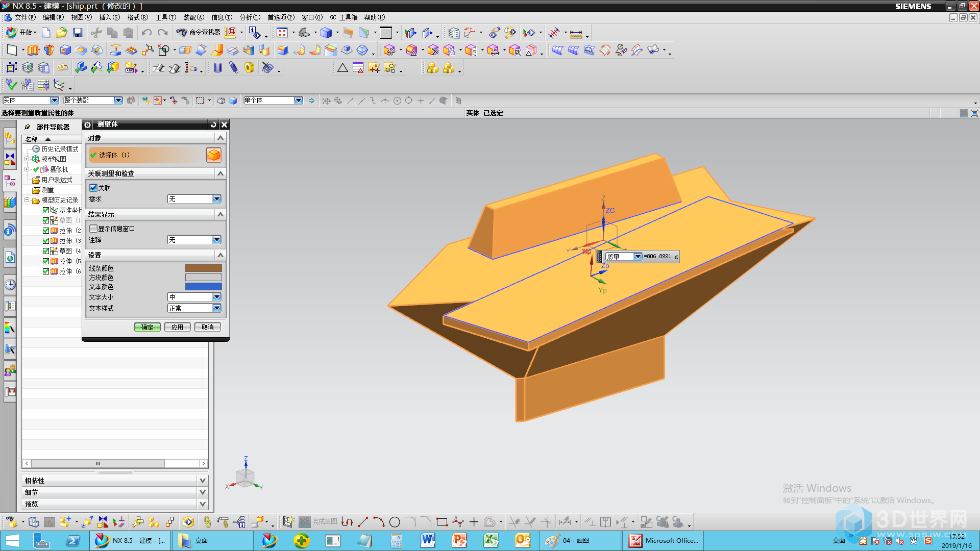Open the Microsoft Office taskbar button
The image size is (980, 551).
coord(664,540)
